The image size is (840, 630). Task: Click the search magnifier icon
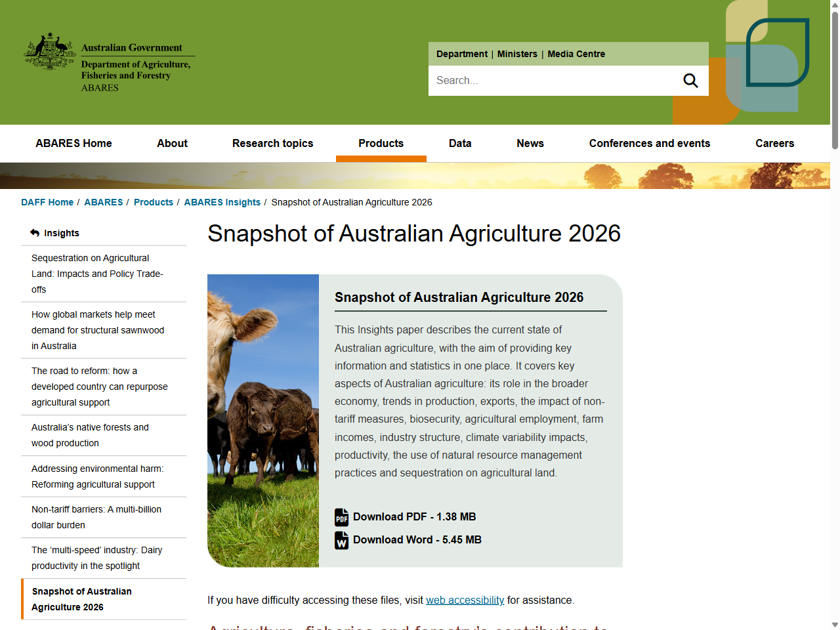click(x=690, y=80)
